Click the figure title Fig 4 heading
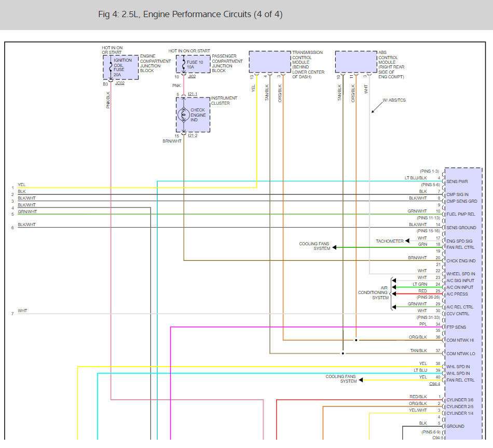The image size is (493, 448). [x=190, y=15]
